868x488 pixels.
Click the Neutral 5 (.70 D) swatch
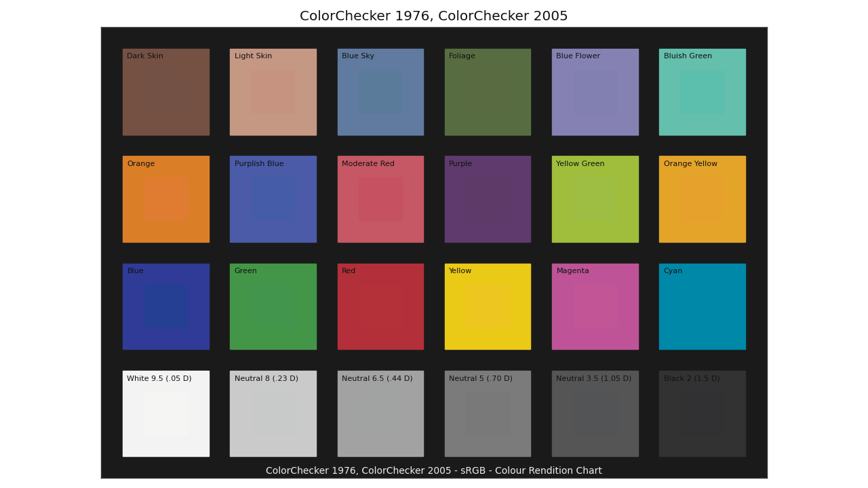click(488, 413)
